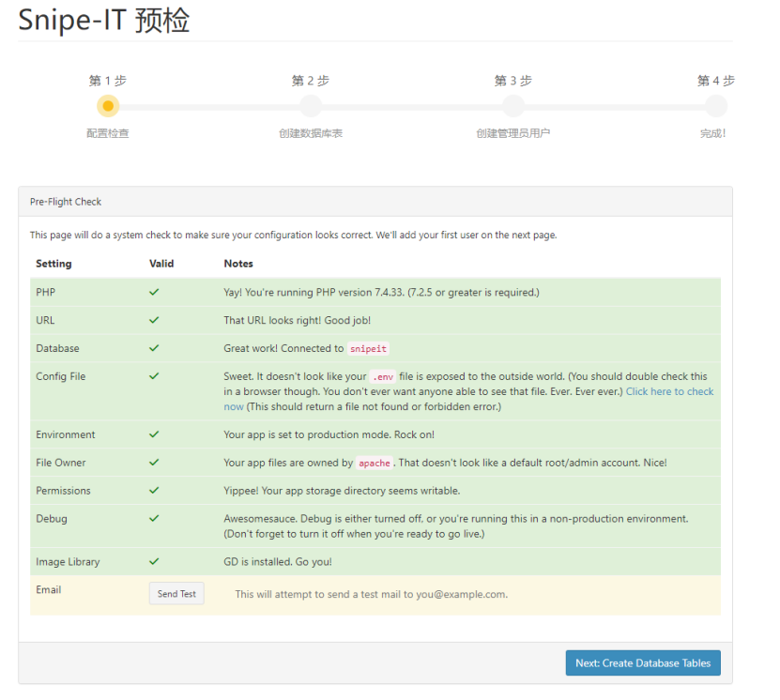This screenshot has height=700, width=780.
Task: Click the green checkmark in URL row
Action: [x=154, y=320]
